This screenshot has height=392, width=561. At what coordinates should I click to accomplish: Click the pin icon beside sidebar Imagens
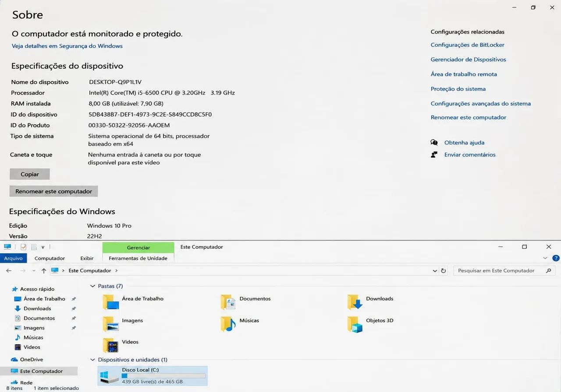coord(74,328)
